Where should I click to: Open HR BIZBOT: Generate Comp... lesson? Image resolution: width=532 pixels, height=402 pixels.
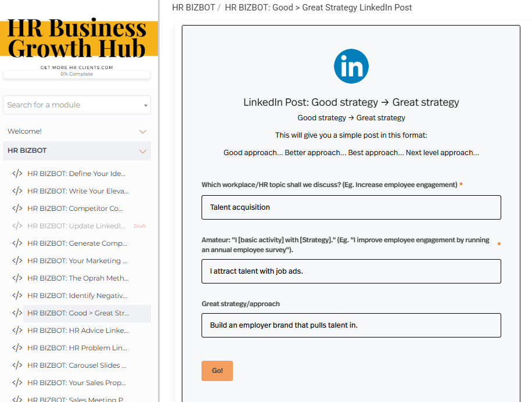click(x=77, y=243)
